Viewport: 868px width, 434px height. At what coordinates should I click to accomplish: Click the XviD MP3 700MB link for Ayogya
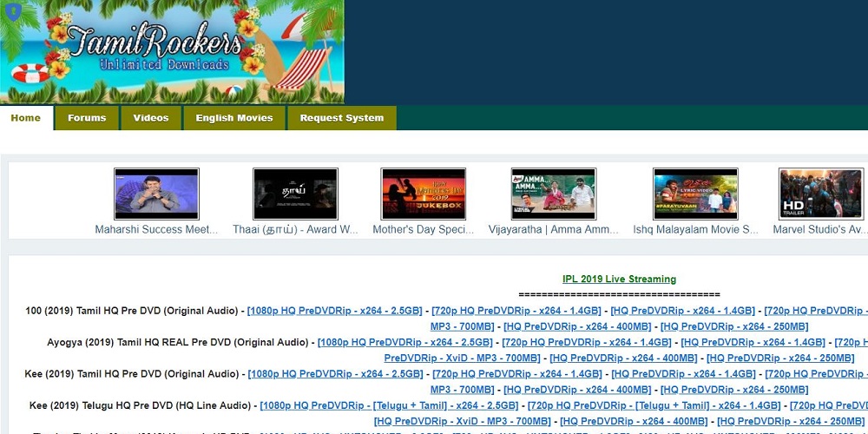click(x=463, y=358)
